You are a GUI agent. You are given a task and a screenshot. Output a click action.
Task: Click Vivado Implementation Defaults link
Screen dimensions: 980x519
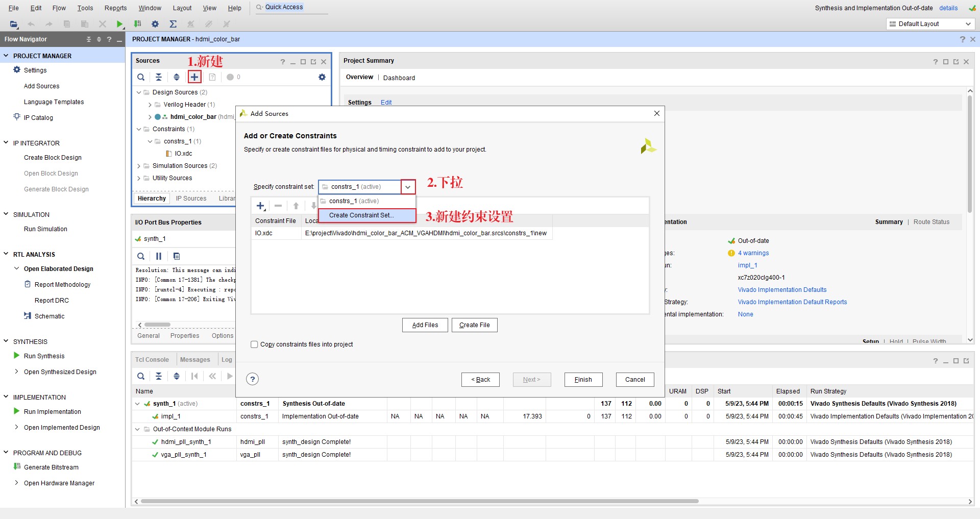click(782, 290)
